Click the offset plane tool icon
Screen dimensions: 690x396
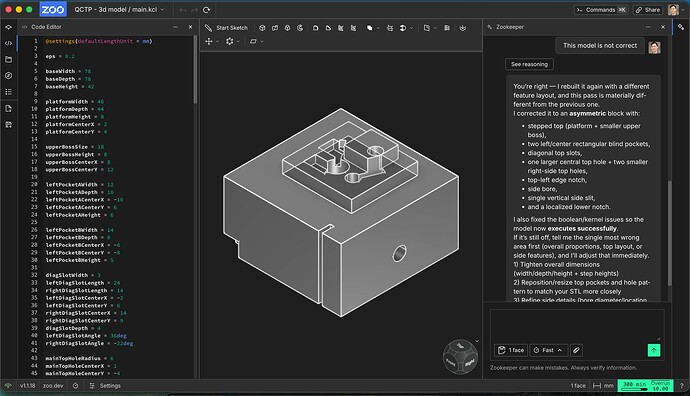pos(427,28)
